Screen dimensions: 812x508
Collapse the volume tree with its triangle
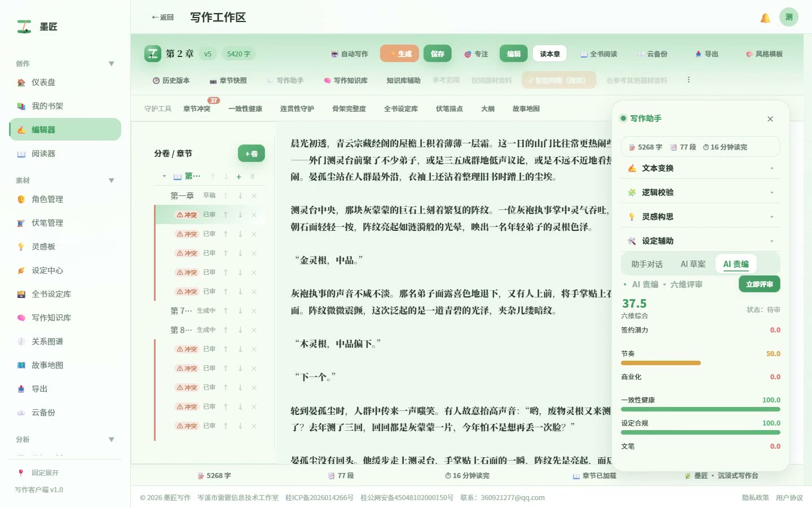pos(164,177)
